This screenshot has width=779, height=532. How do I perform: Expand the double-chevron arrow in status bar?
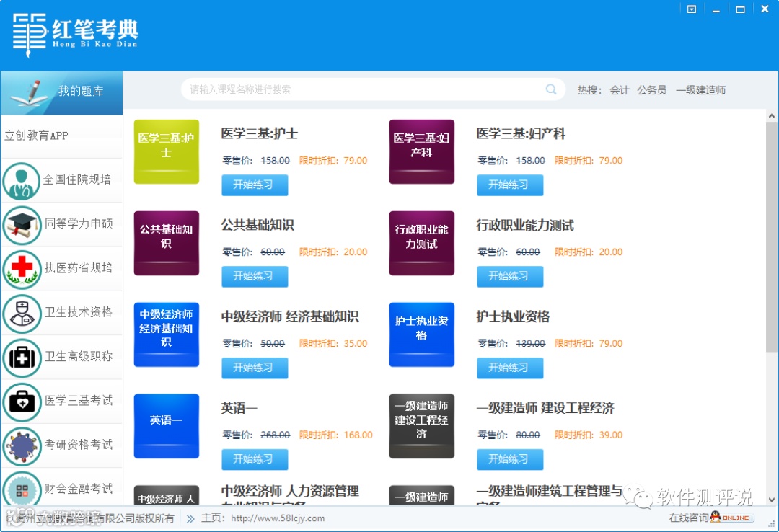coord(190,518)
